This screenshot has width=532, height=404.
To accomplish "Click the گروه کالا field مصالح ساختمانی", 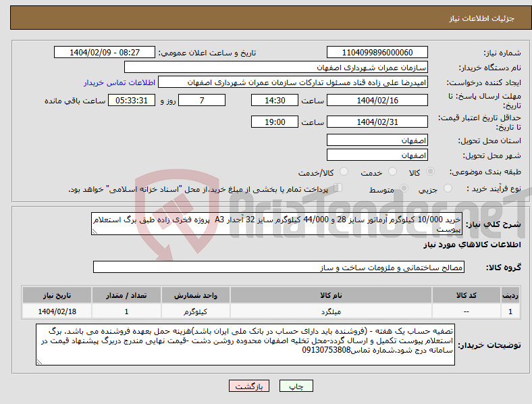I will 279,267.
